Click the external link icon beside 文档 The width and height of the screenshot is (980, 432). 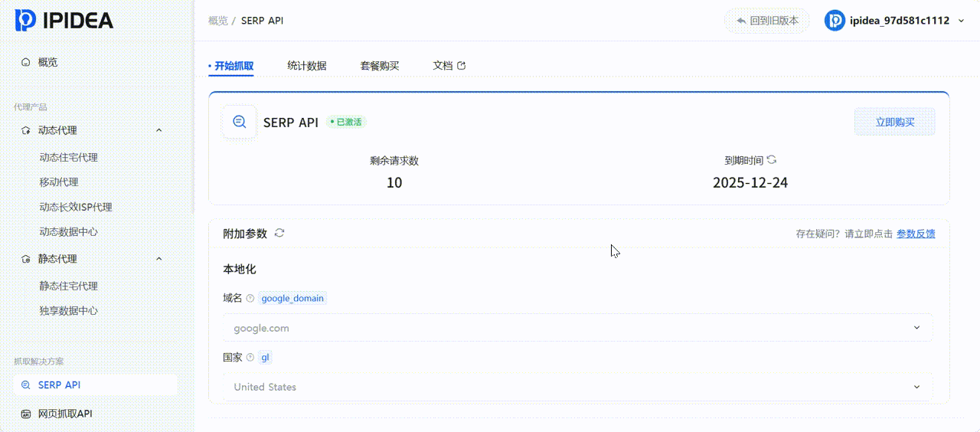461,66
